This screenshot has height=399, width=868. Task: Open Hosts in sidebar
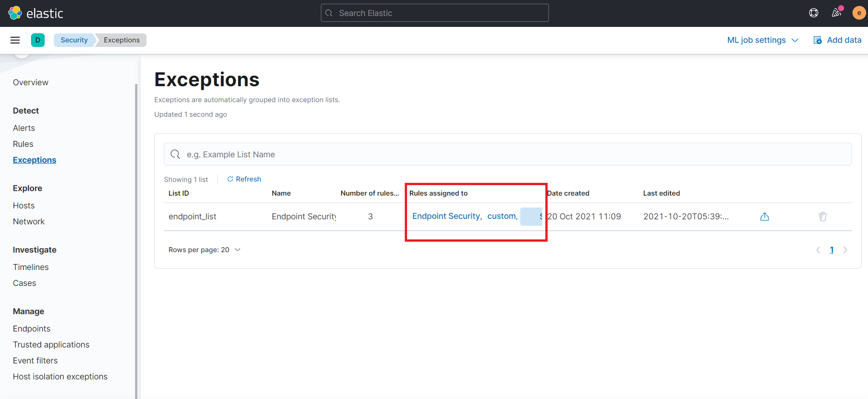click(x=24, y=206)
